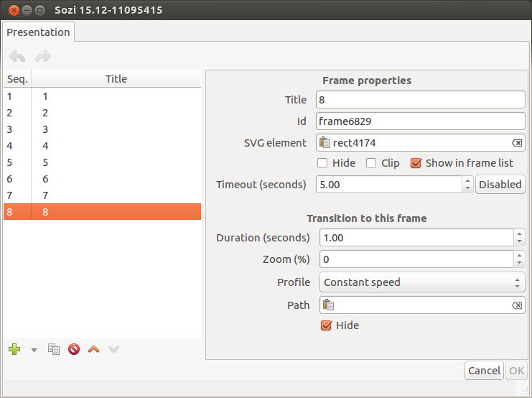Increase the Timeout seconds value
The image size is (532, 398).
[x=468, y=180]
